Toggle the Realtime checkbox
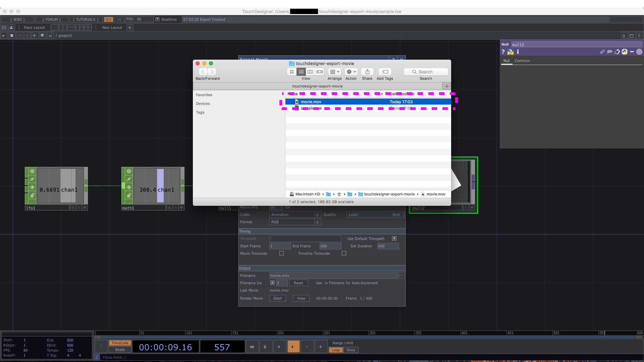 coord(157,19)
